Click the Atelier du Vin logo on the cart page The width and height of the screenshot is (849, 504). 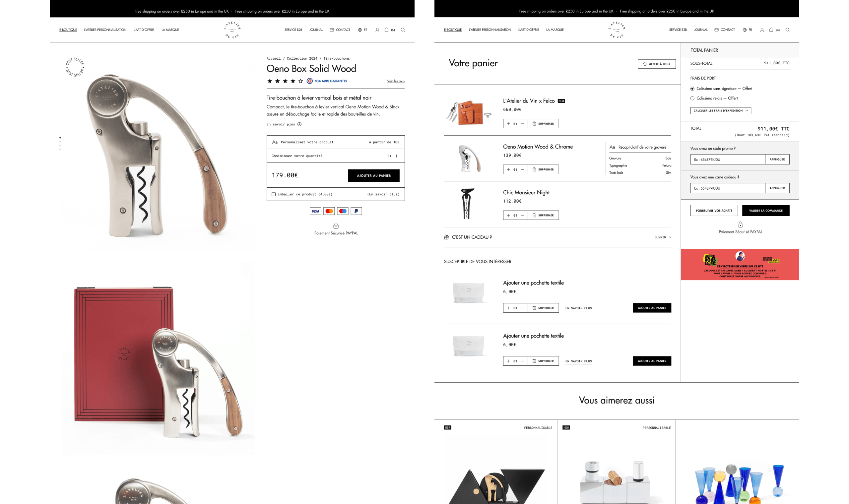pyautogui.click(x=617, y=30)
